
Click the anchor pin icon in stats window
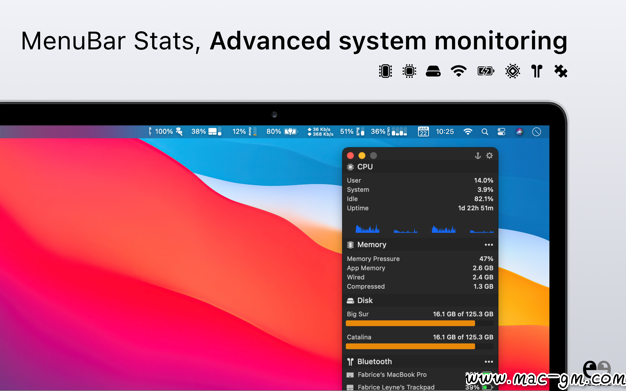(x=477, y=156)
